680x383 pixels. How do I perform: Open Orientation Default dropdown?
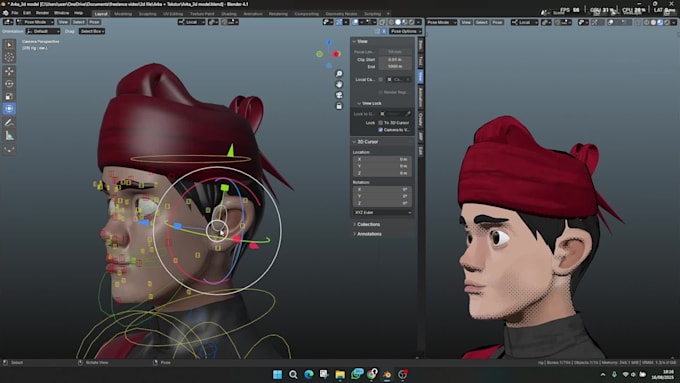[x=42, y=31]
